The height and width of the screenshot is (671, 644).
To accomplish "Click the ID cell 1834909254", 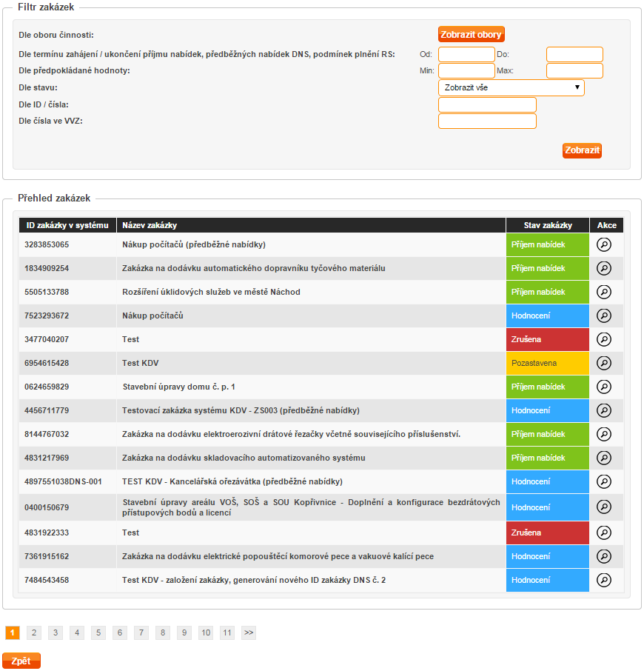I will [67, 268].
